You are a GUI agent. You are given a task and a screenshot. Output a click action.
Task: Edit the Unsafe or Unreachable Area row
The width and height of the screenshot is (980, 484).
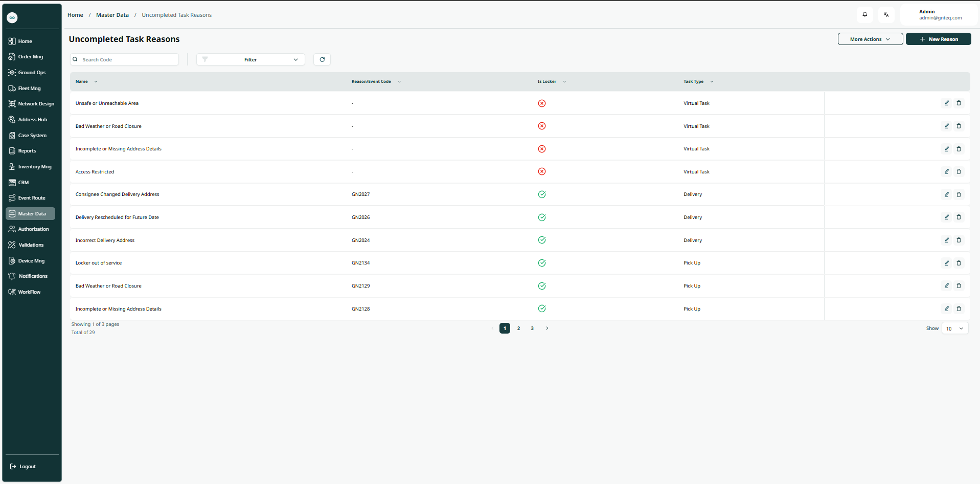(x=946, y=103)
